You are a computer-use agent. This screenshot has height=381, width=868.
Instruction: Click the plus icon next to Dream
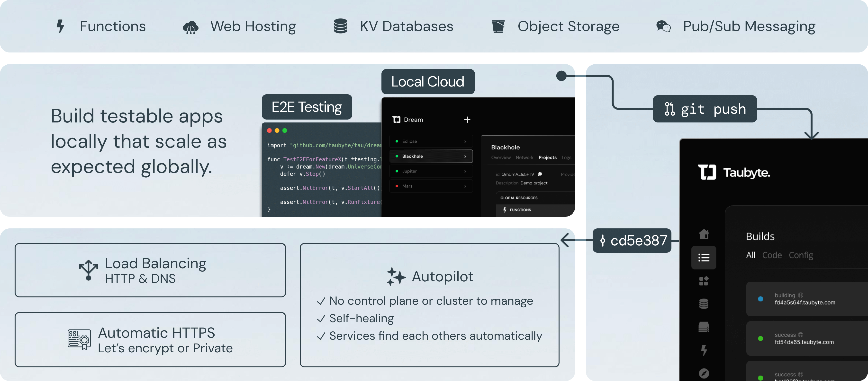tap(467, 120)
